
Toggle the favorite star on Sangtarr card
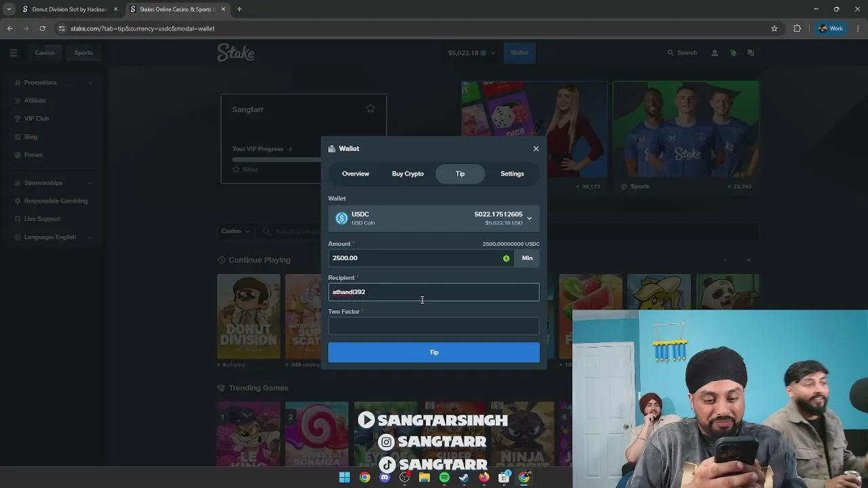[370, 108]
